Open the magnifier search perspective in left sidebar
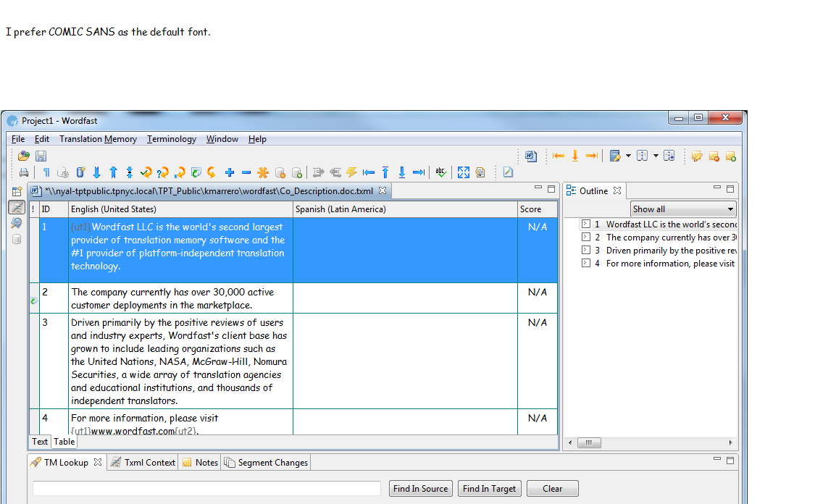Screen dimensions: 836x504 click(x=16, y=223)
